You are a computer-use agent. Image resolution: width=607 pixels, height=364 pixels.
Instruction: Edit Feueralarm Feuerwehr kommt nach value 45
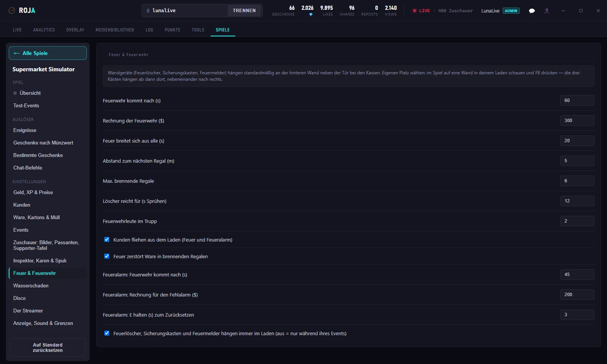pyautogui.click(x=577, y=275)
